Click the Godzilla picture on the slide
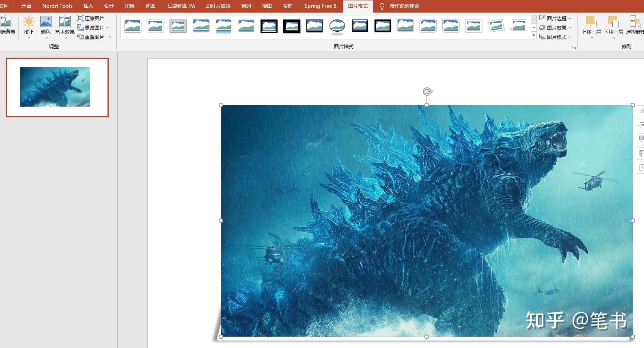The height and width of the screenshot is (348, 644). 426,220
